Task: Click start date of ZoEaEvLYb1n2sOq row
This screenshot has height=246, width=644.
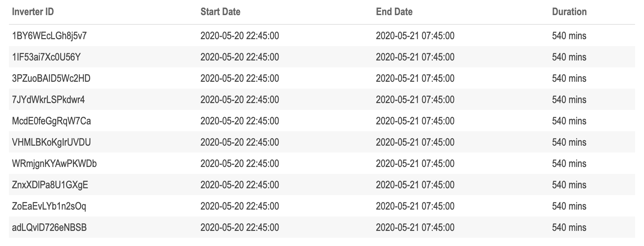Action: [x=240, y=206]
